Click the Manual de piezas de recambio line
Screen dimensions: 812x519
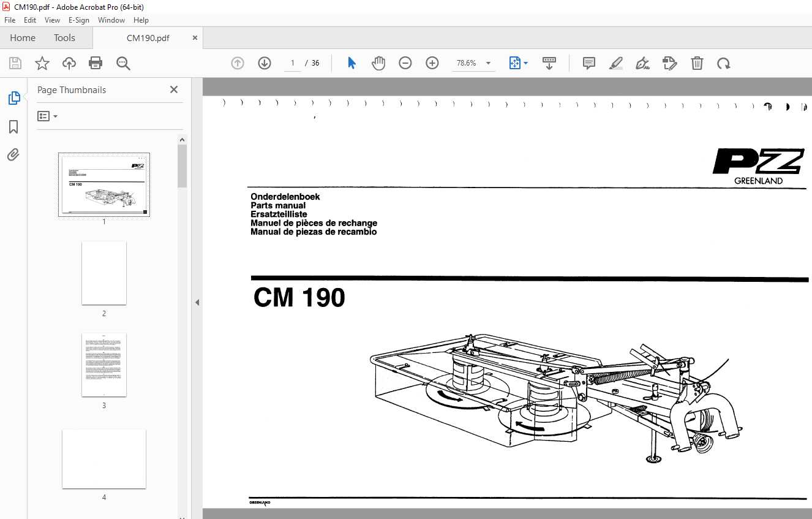tap(314, 232)
